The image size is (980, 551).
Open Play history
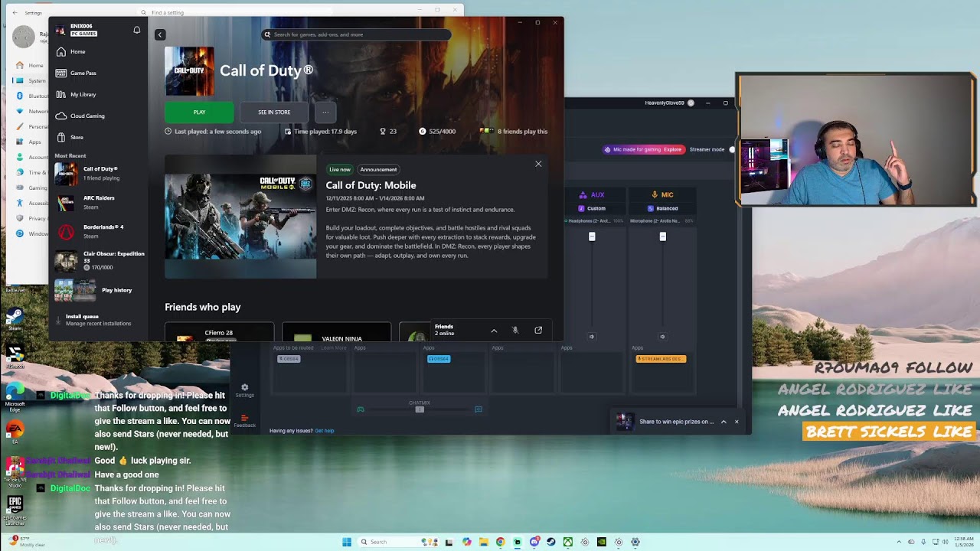100,290
